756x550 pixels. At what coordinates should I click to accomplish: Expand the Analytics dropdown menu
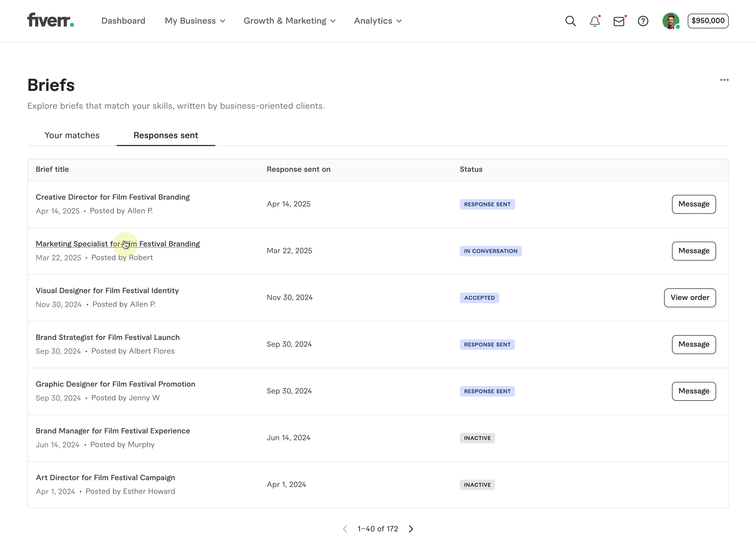[x=378, y=21]
